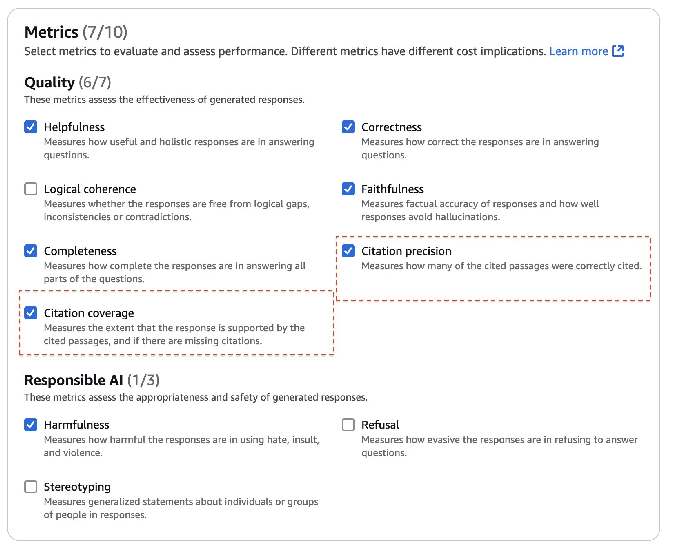Uncheck the Faithfulness checkbox
This screenshot has width=690, height=553.
point(348,189)
